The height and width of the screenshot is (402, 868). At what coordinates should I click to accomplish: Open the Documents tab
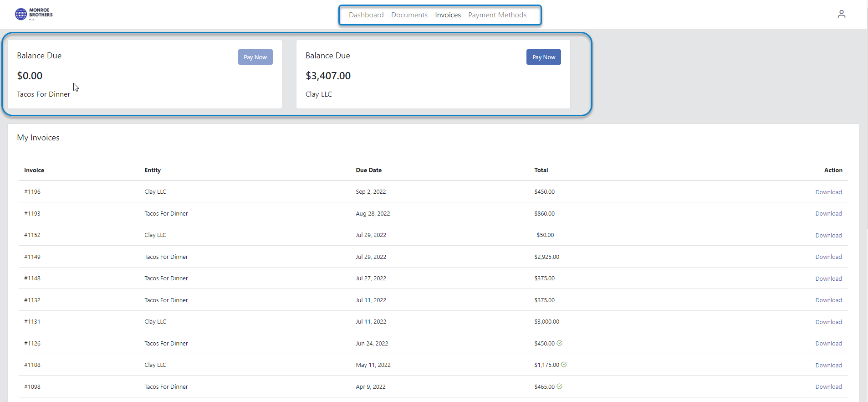pos(409,15)
